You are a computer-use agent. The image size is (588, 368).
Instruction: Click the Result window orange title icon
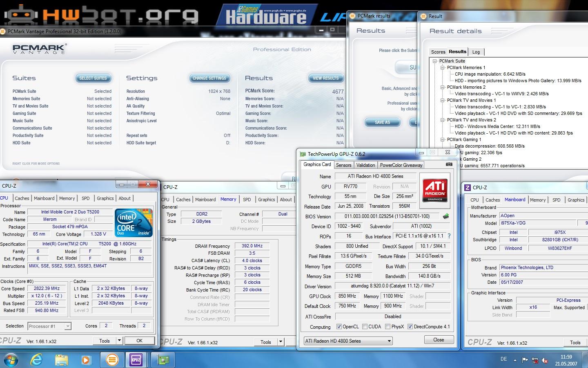pyautogui.click(x=423, y=16)
